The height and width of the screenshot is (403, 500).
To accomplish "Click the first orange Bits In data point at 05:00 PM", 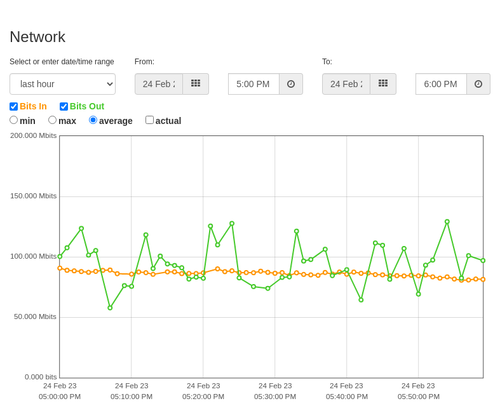I will (60, 268).
